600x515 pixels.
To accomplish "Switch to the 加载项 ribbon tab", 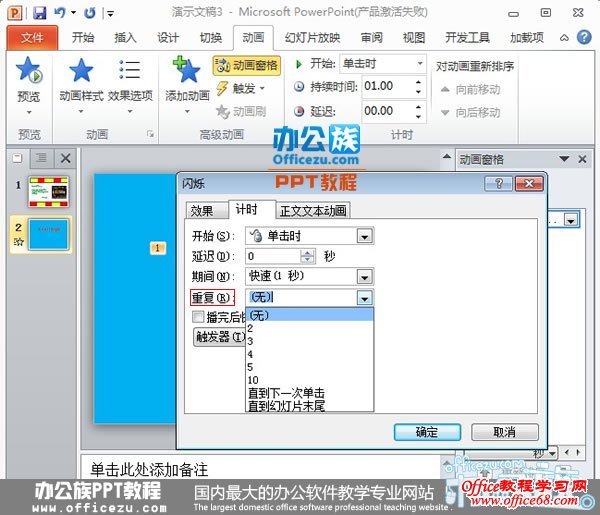I will (527, 37).
